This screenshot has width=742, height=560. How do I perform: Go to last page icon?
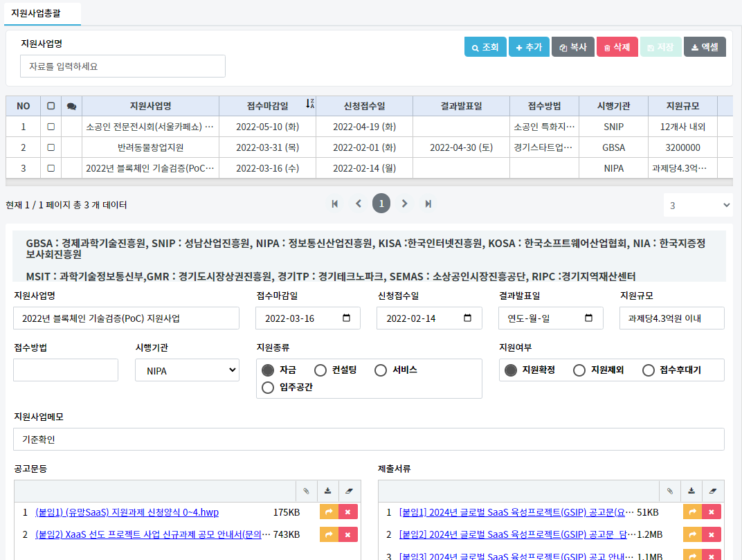428,204
